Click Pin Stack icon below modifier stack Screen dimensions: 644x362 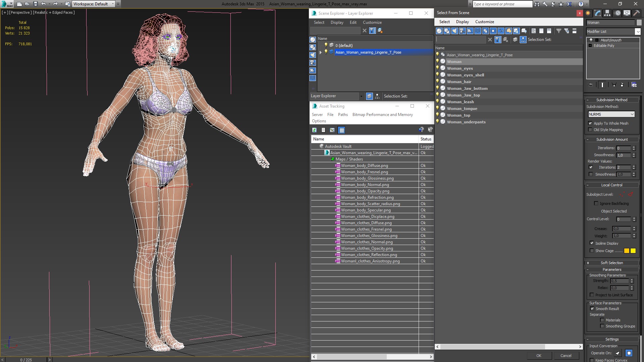[x=590, y=85]
